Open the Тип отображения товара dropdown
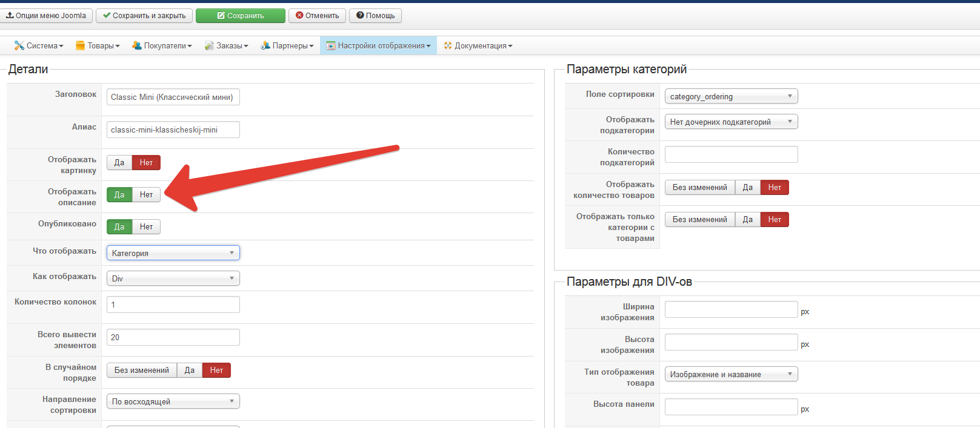The height and width of the screenshot is (428, 980). tap(732, 374)
